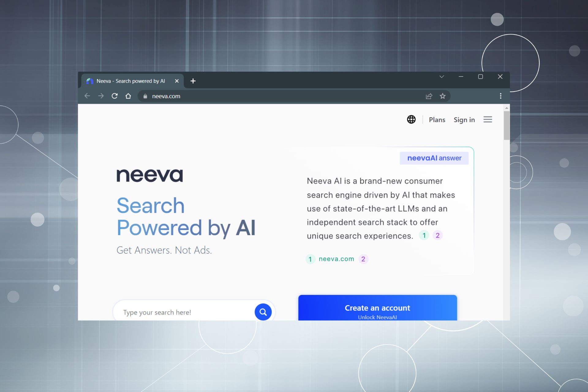Click the purple citation 2 badge in answer
The width and height of the screenshot is (588, 392).
coord(438,236)
